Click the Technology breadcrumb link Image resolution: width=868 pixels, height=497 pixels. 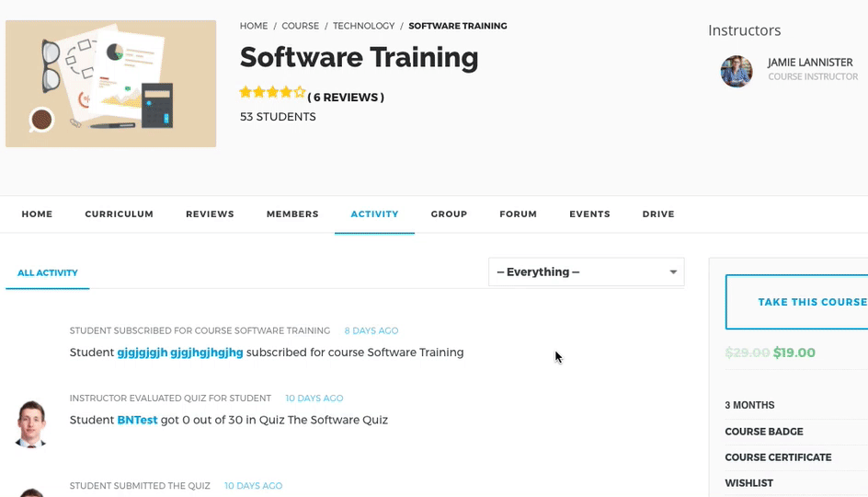(x=363, y=26)
